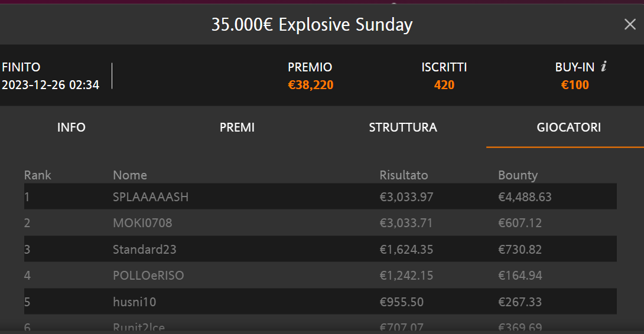Viewport: 644px width, 334px height.
Task: Click SPLAAAAASH's bounty of €4,488.63
Action: (525, 197)
